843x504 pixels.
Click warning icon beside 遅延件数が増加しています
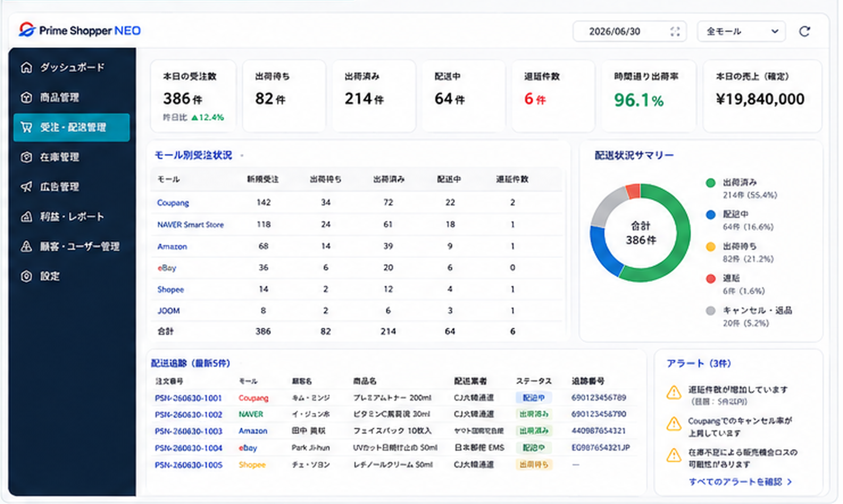tap(674, 392)
